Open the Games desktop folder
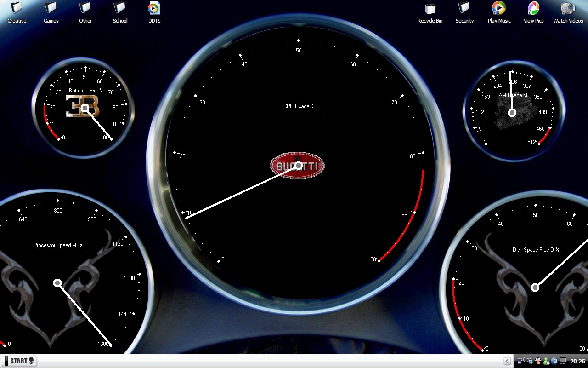Viewport: 588px width, 368px height. [x=51, y=12]
